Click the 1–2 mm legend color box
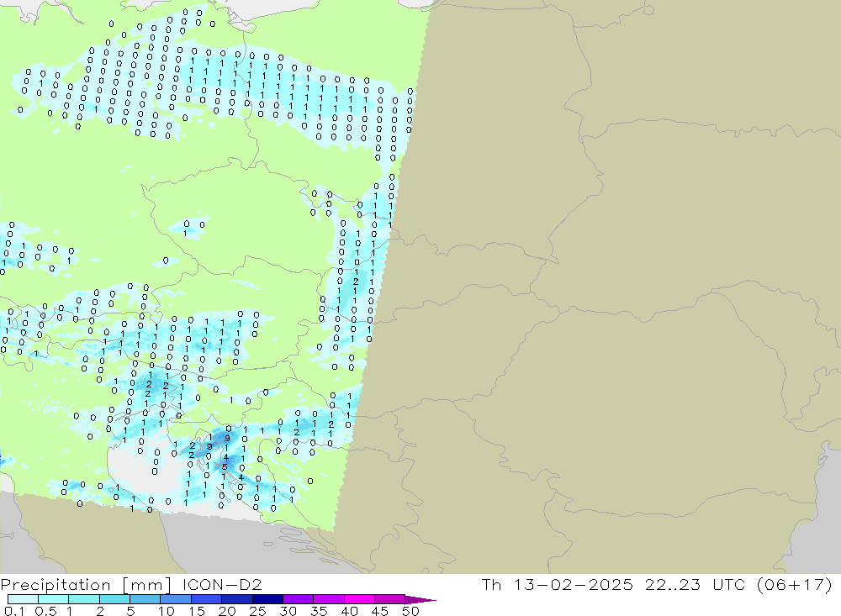 tap(84, 599)
